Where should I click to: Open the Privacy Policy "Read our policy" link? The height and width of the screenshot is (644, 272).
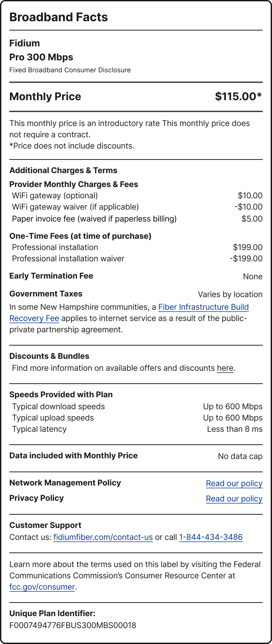pyautogui.click(x=234, y=499)
